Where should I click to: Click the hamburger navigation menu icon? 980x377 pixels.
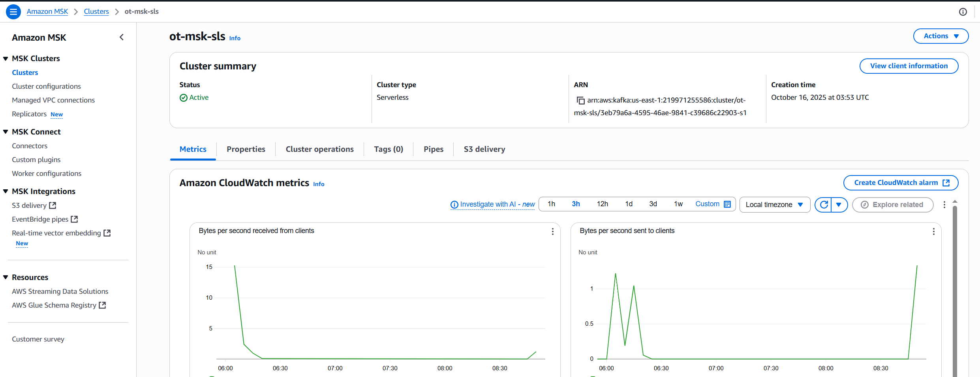pyautogui.click(x=13, y=12)
